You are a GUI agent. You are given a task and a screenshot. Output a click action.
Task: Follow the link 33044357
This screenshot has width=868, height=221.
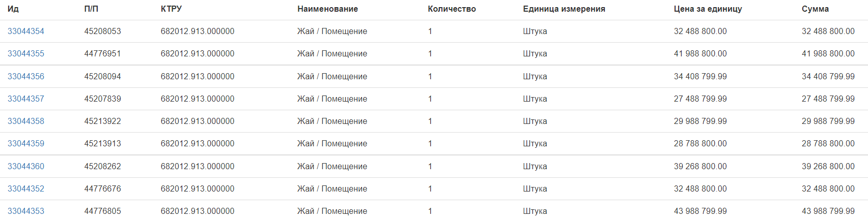26,99
